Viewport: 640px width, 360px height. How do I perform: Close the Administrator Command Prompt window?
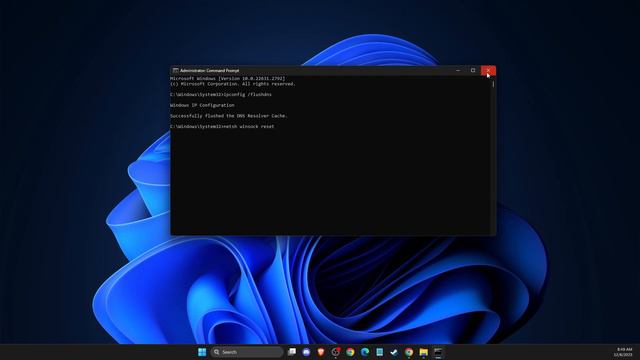click(x=488, y=70)
